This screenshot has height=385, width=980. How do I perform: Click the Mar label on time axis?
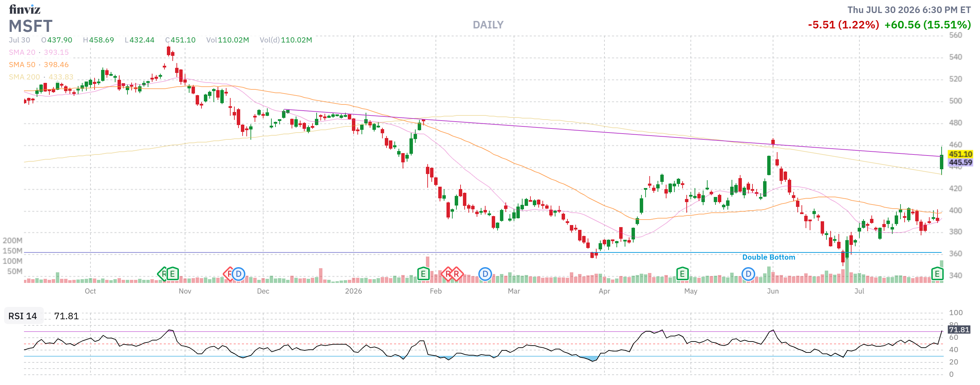[x=514, y=291]
